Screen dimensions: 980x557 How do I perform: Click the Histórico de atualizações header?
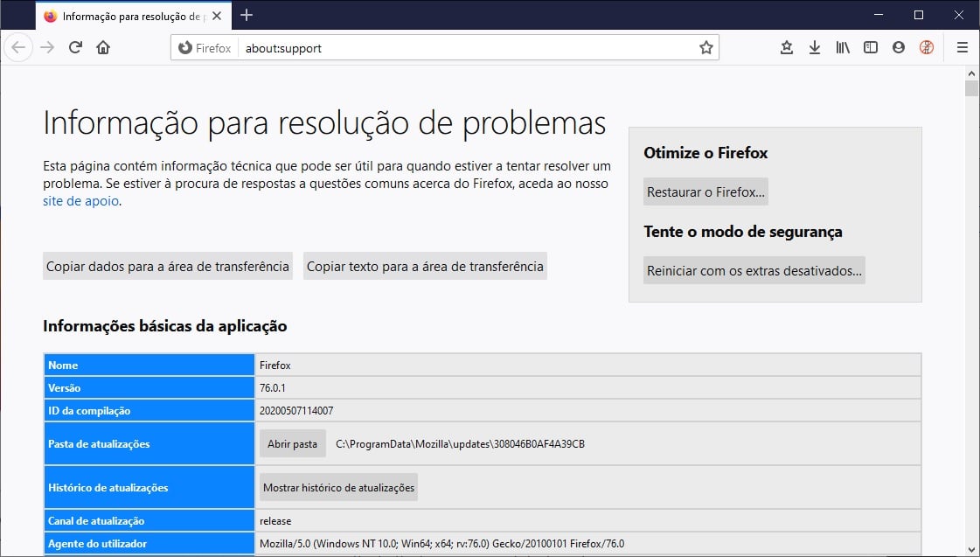[149, 488]
